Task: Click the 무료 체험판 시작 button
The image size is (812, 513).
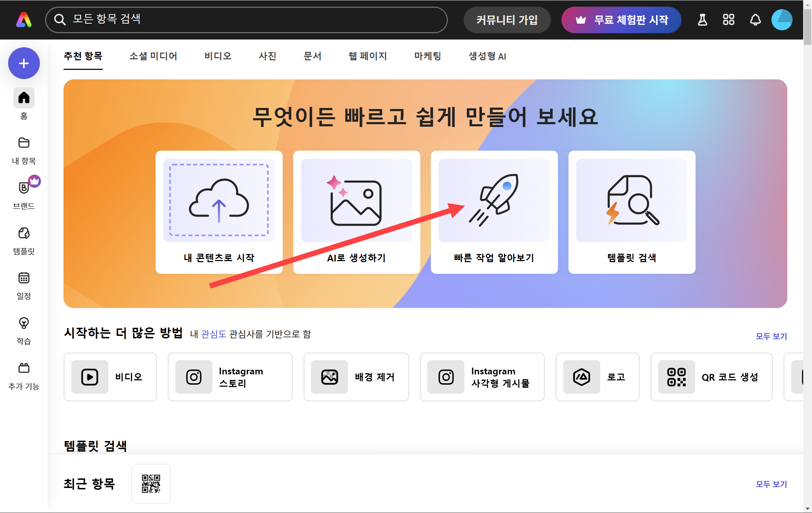Action: [x=621, y=20]
